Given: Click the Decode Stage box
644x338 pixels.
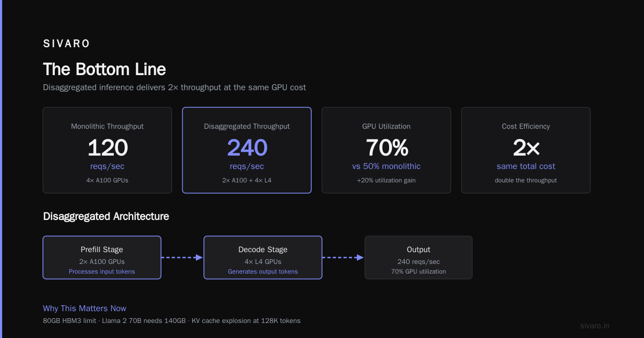Looking at the screenshot, I should (263, 258).
